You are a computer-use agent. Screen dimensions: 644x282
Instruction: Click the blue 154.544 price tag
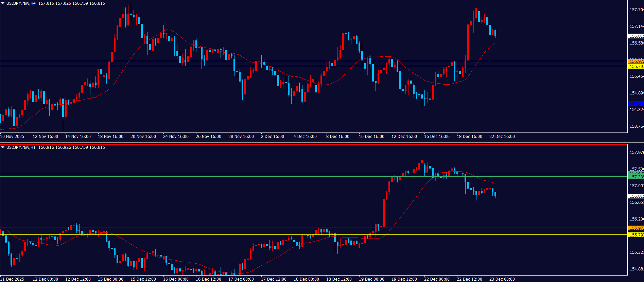(x=636, y=103)
